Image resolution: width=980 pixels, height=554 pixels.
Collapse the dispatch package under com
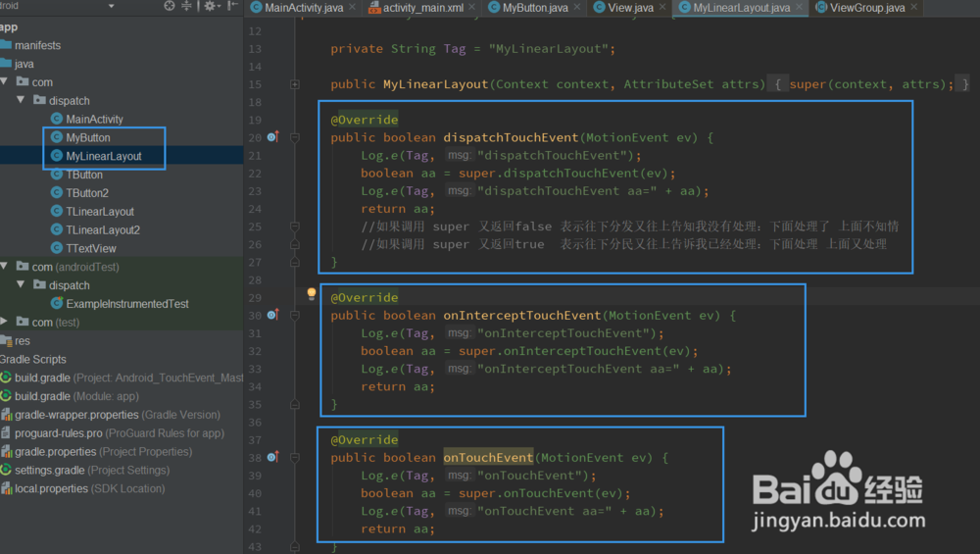[x=21, y=99]
